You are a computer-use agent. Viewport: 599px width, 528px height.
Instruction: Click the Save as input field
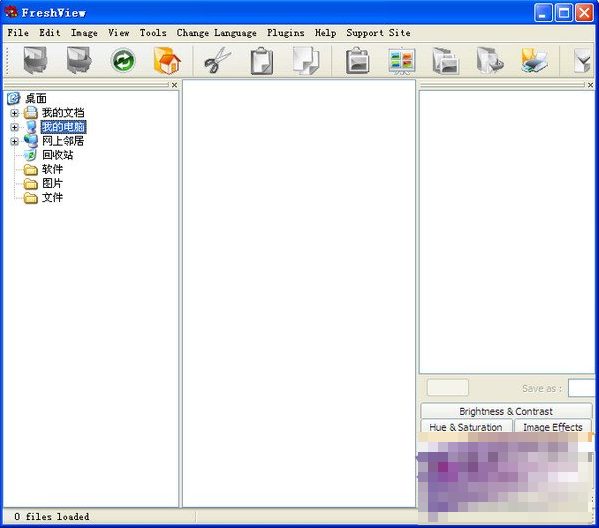(582, 388)
